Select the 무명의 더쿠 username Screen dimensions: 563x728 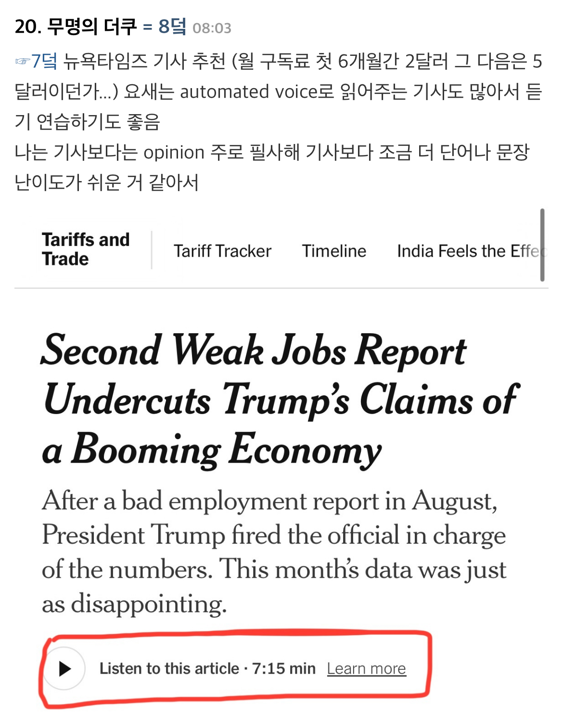click(92, 26)
